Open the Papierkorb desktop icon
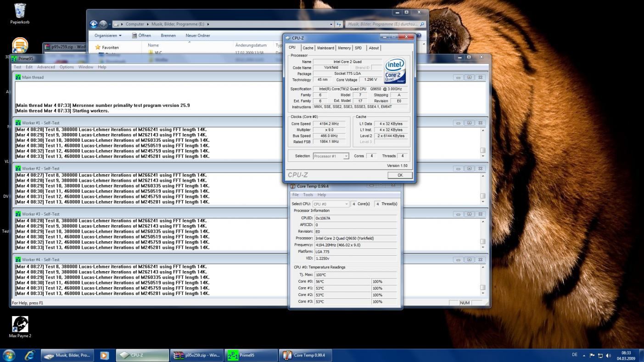This screenshot has width=644, height=362. [20, 13]
